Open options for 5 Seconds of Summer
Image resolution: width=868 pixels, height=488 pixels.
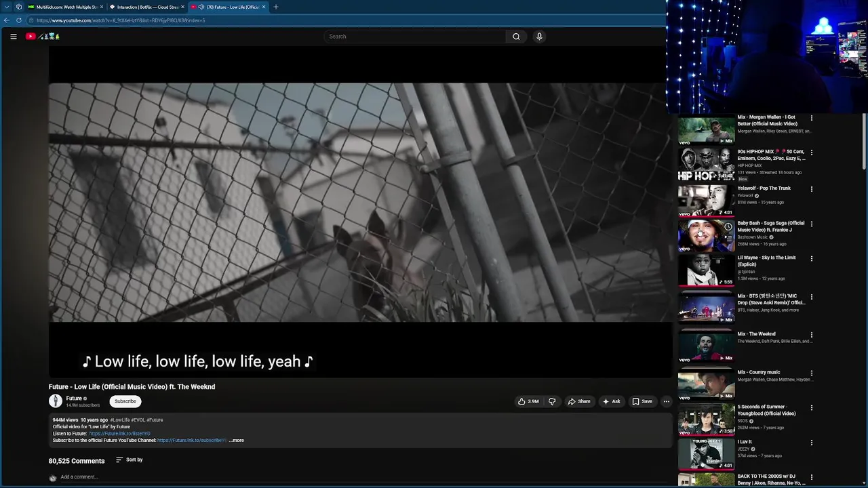pos(812,408)
